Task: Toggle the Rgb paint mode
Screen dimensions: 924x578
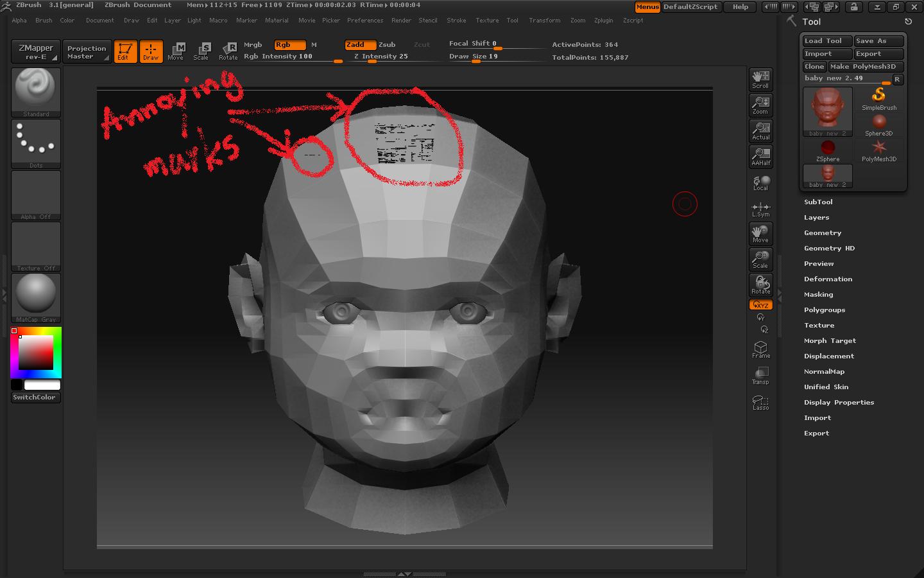Action: 288,45
